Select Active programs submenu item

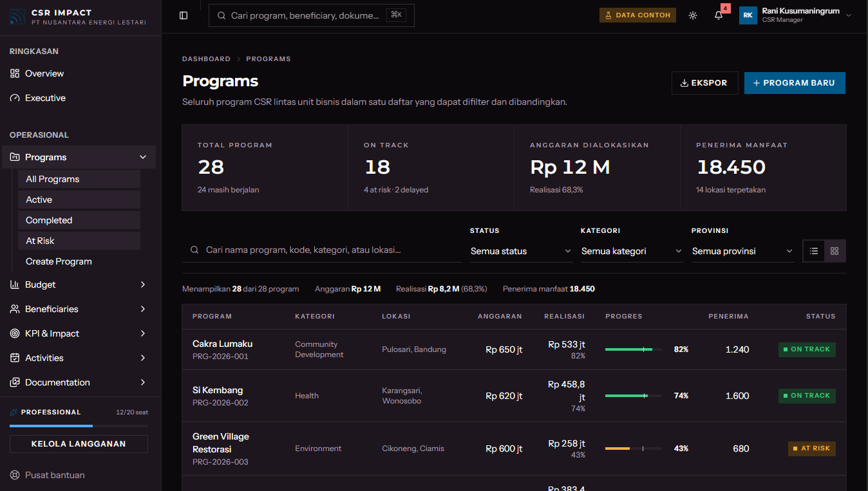tap(79, 199)
